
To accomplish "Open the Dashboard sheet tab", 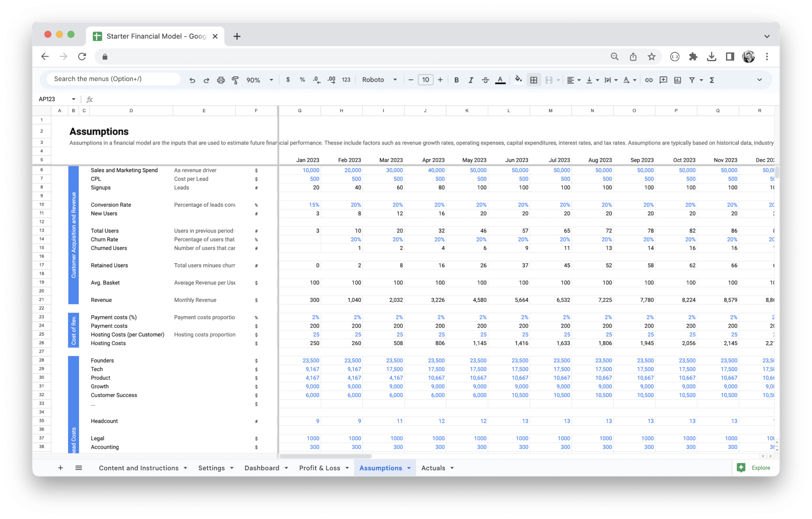I will point(262,467).
